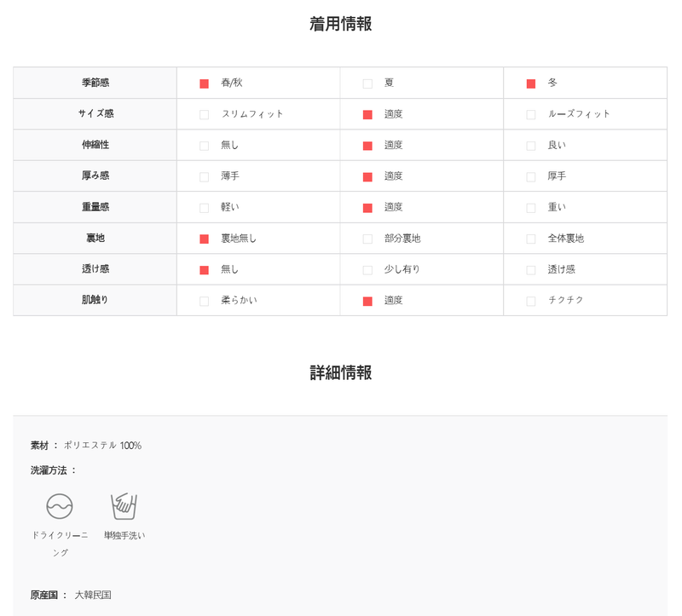Click the ポリエステル 100% material text

pos(102,446)
